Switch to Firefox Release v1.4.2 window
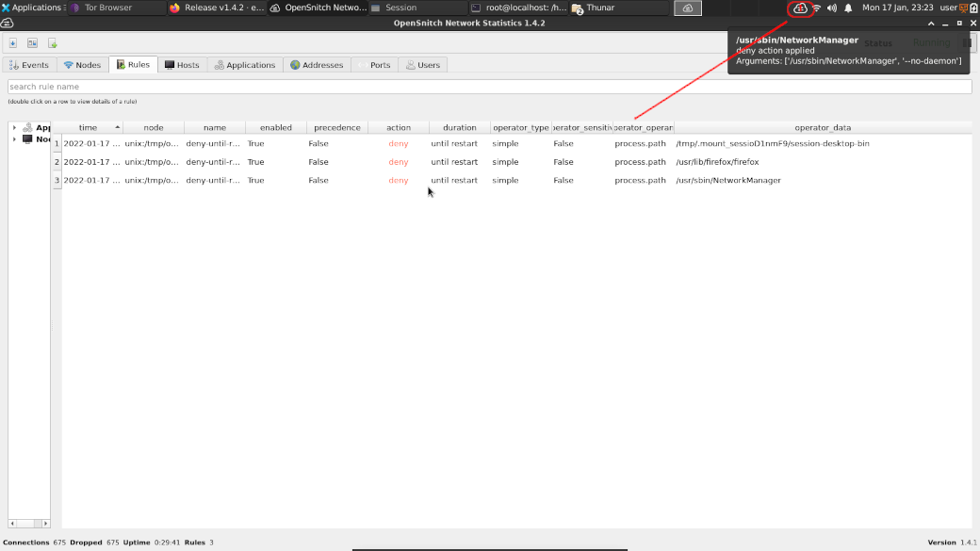 (216, 8)
